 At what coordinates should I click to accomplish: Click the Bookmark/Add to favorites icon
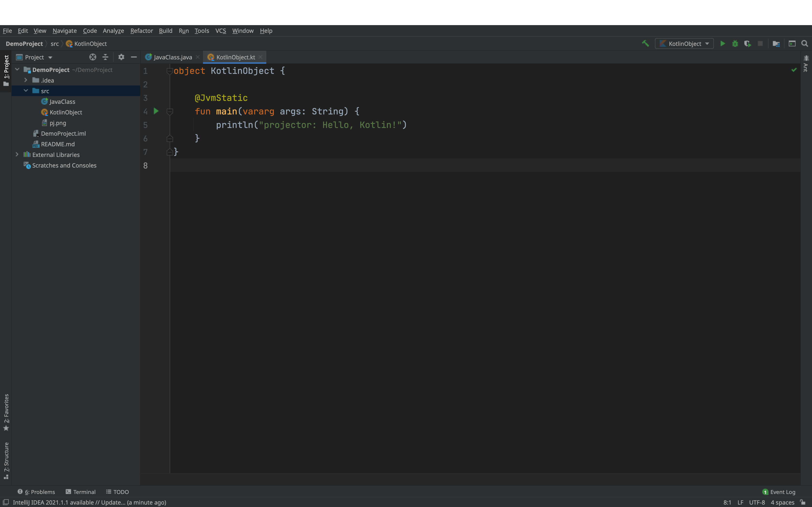tap(7, 428)
